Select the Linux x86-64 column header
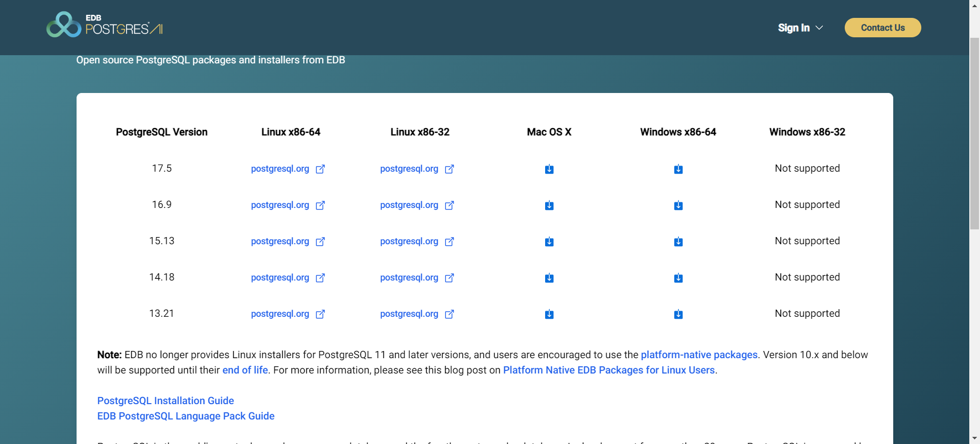Image resolution: width=980 pixels, height=444 pixels. [x=291, y=132]
